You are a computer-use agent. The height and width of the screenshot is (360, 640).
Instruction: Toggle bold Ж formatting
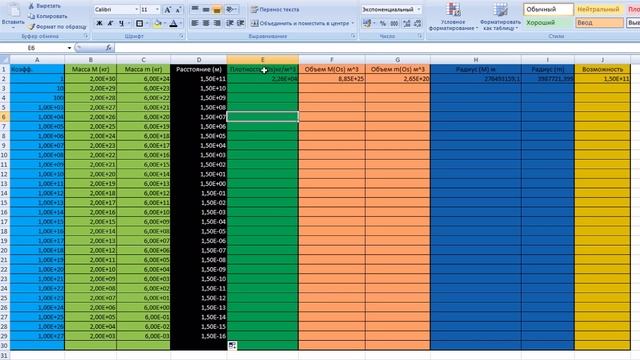click(x=99, y=24)
